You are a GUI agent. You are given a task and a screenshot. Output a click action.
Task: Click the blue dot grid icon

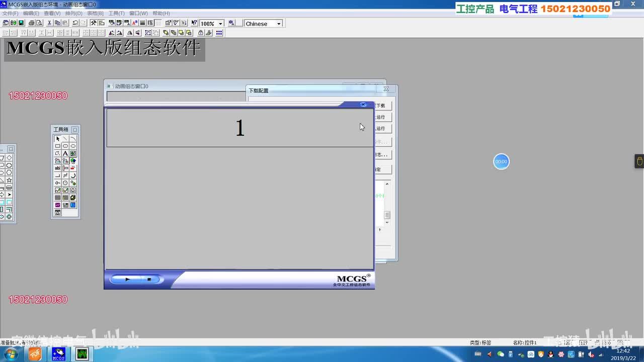(219, 33)
